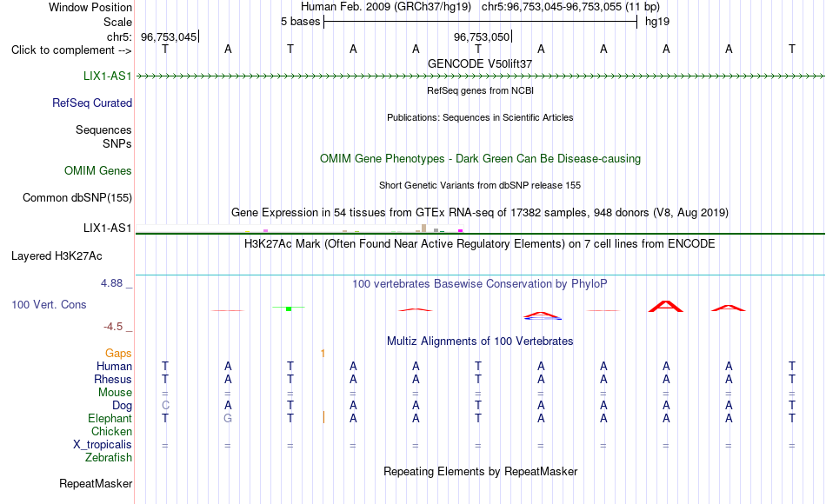This screenshot has height=504, width=826.
Task: Click the Window Position label
Action: [x=90, y=7]
